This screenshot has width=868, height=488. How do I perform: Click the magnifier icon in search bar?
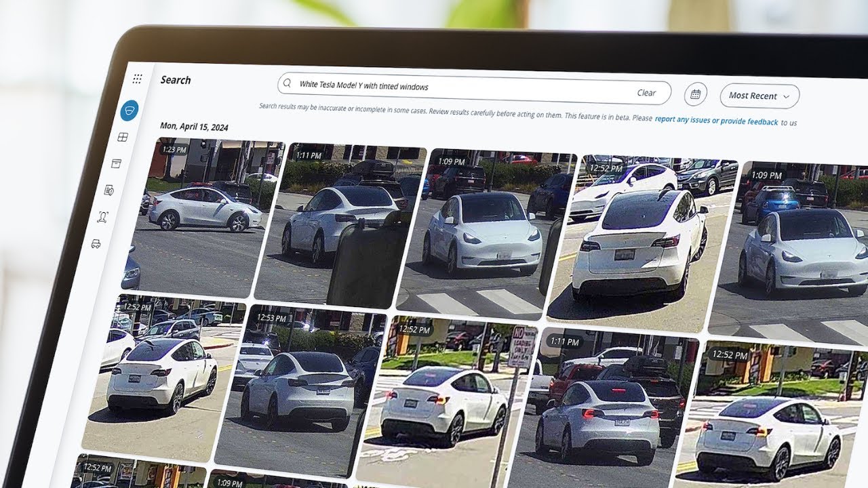[288, 83]
